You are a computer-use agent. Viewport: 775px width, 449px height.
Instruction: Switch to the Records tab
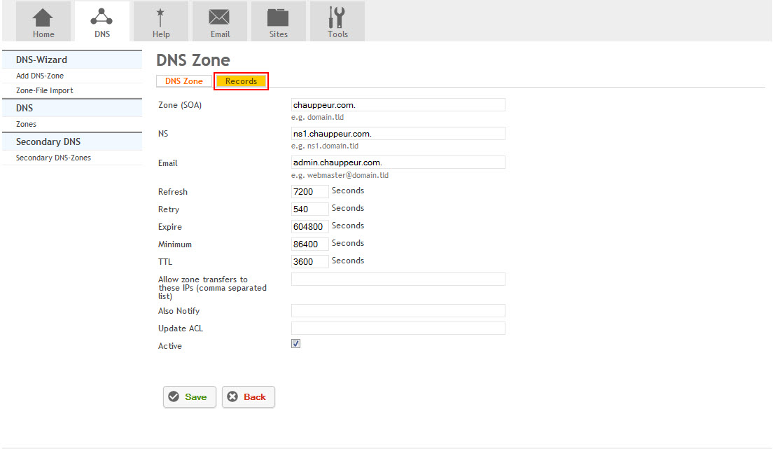pos(241,81)
